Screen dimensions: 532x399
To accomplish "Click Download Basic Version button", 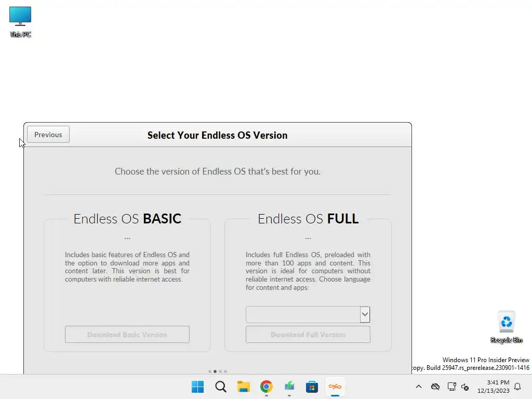I will coord(127,335).
